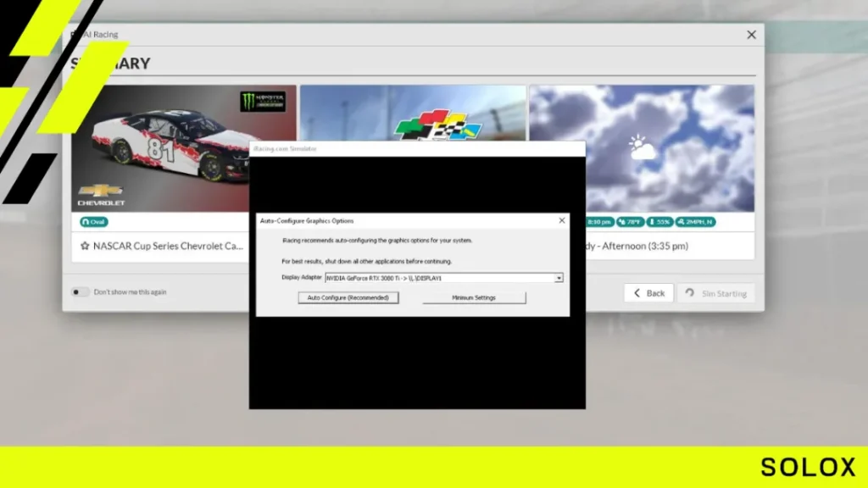Choose Minimum Settings button
The image size is (868, 488).
point(474,297)
